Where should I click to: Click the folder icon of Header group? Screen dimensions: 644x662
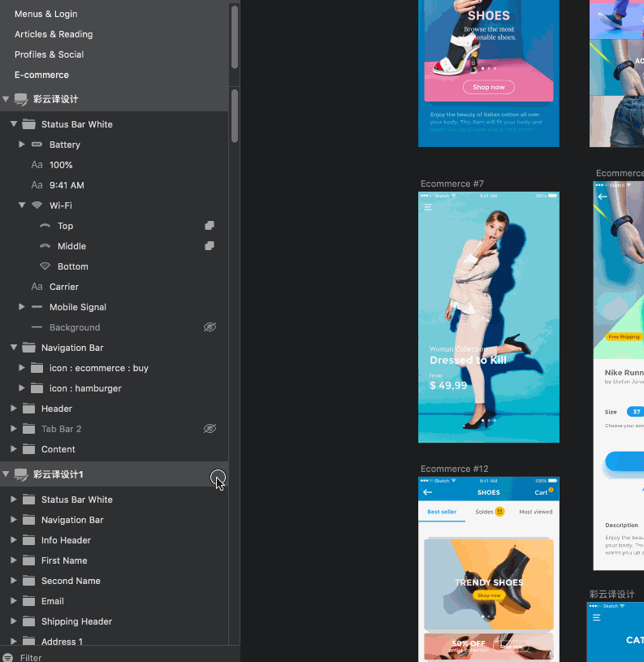[x=29, y=409]
